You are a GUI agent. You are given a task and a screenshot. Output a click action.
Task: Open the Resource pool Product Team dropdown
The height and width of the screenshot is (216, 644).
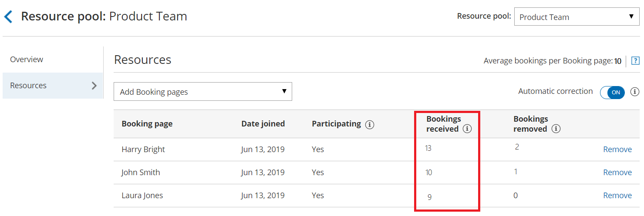pyautogui.click(x=577, y=17)
